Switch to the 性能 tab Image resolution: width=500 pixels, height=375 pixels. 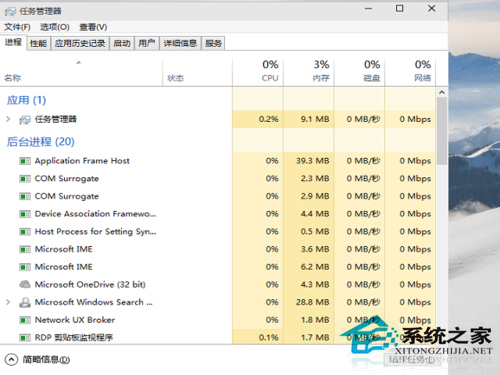pos(38,43)
